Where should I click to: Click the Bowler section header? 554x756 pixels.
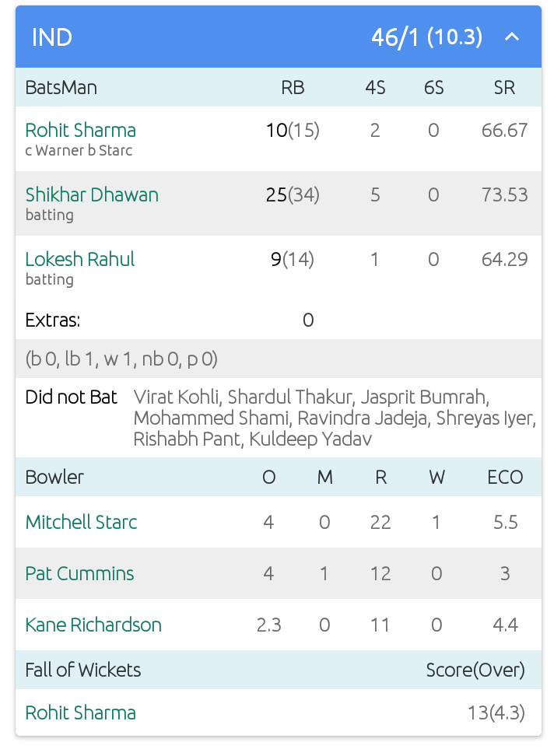(x=54, y=477)
